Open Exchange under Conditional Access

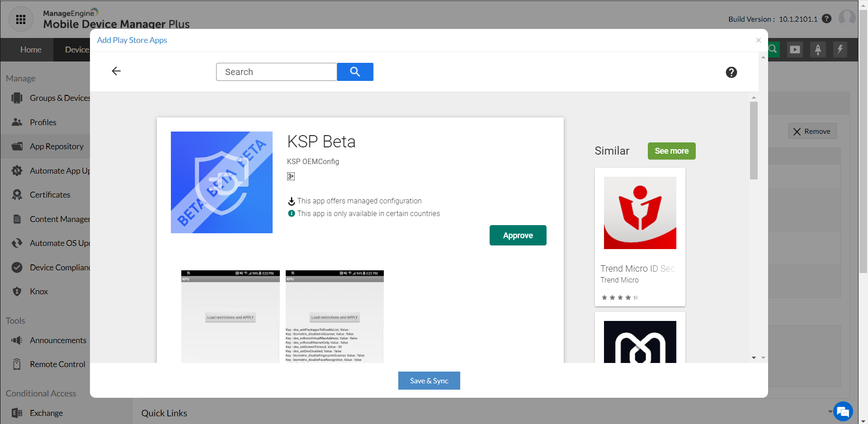[x=46, y=413]
